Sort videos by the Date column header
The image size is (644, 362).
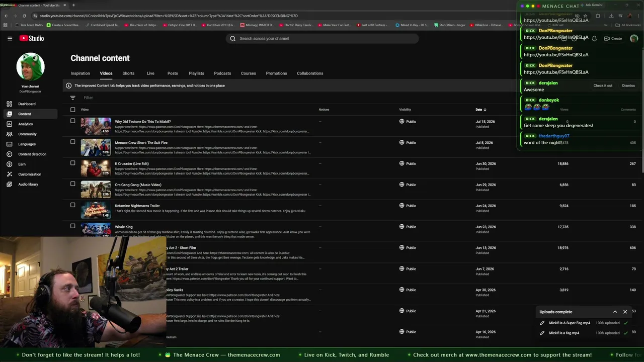pyautogui.click(x=481, y=110)
